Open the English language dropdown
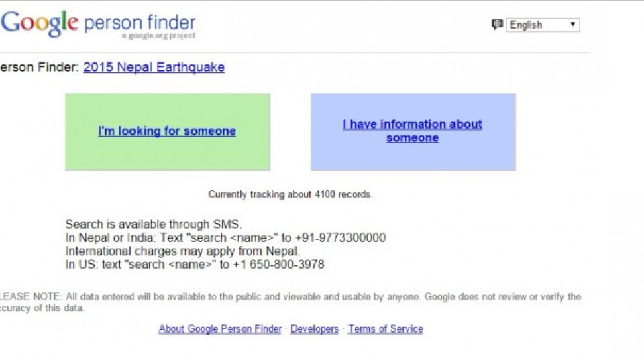The width and height of the screenshot is (644, 362). point(543,25)
